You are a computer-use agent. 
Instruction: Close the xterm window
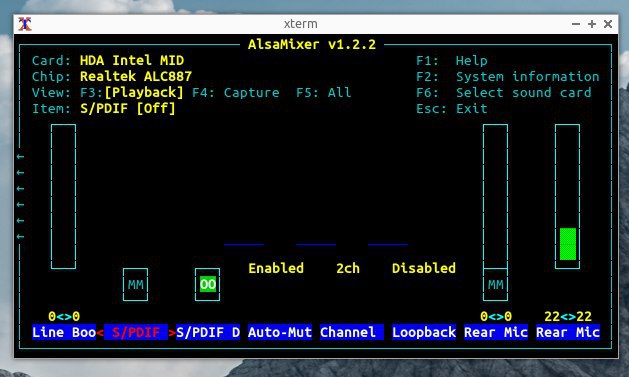608,24
